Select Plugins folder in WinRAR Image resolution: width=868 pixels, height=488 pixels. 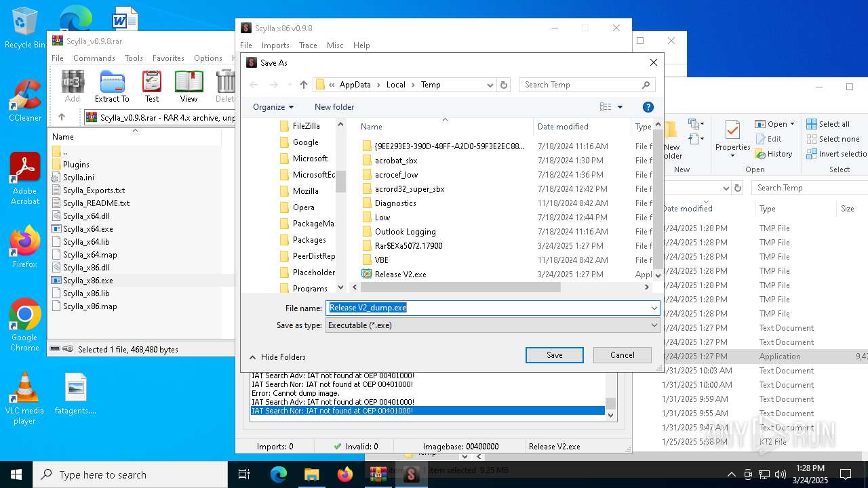76,165
